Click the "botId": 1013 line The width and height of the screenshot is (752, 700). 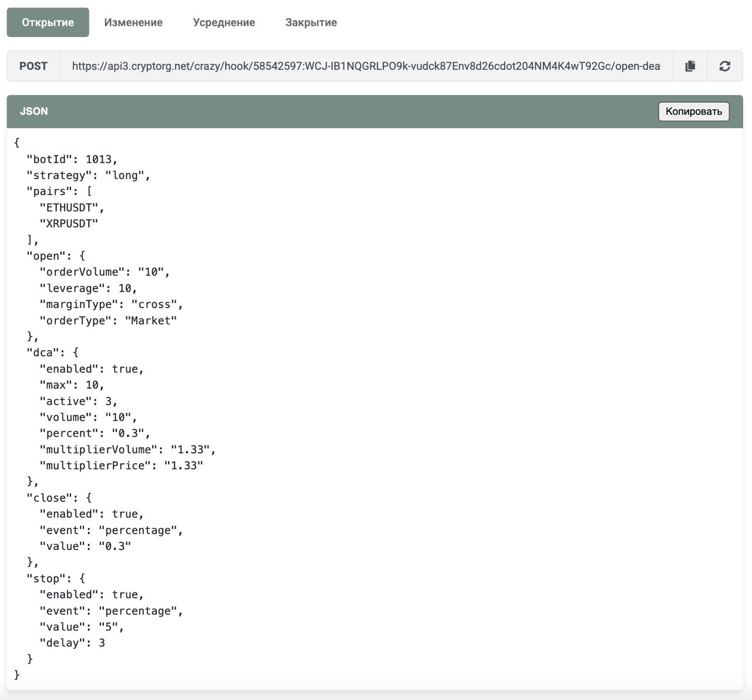72,159
